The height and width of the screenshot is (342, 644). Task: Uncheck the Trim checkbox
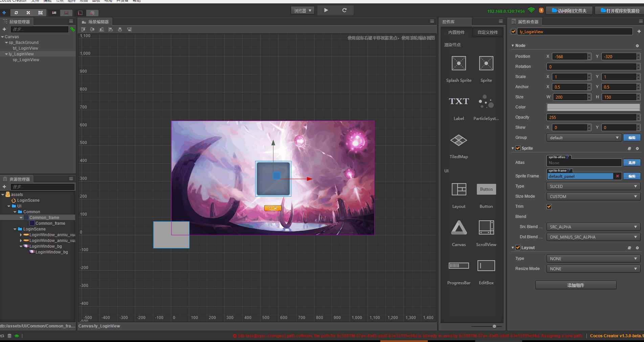(549, 206)
